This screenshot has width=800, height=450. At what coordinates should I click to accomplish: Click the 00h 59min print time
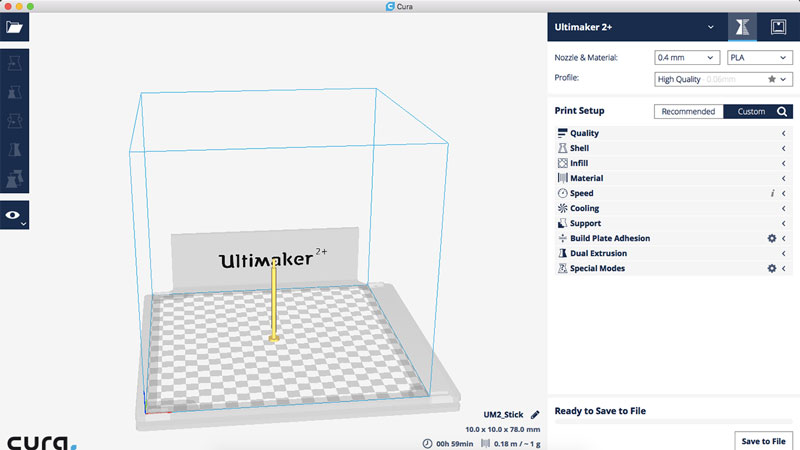pos(455,444)
